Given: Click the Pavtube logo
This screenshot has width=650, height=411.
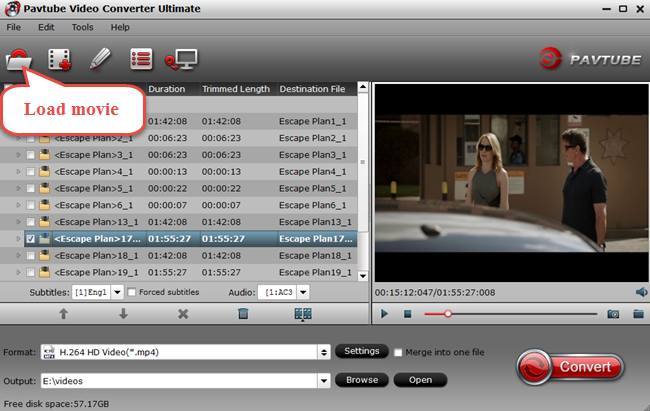Looking at the screenshot, I should click(x=589, y=59).
